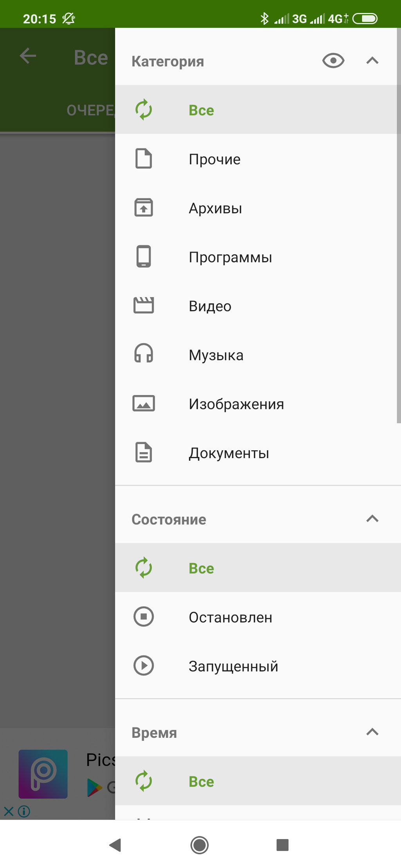Viewport: 401px width, 868px height.
Task: Click the Категория section header label
Action: [168, 61]
